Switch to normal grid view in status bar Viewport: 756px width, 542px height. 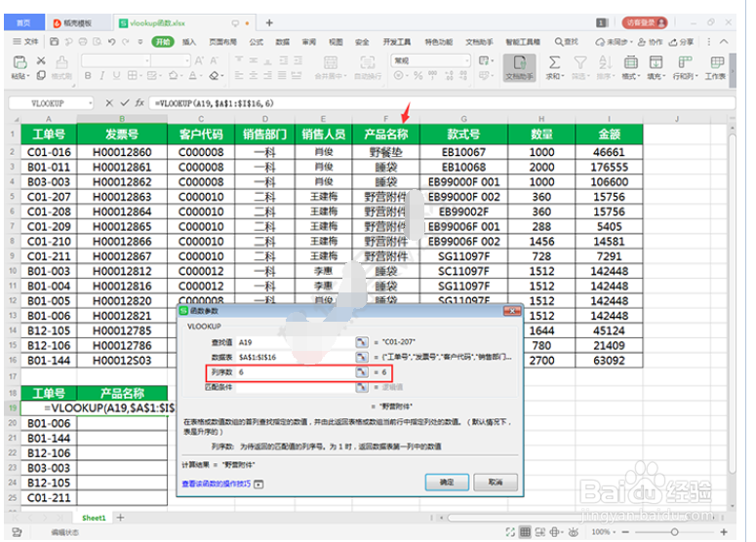click(x=525, y=532)
